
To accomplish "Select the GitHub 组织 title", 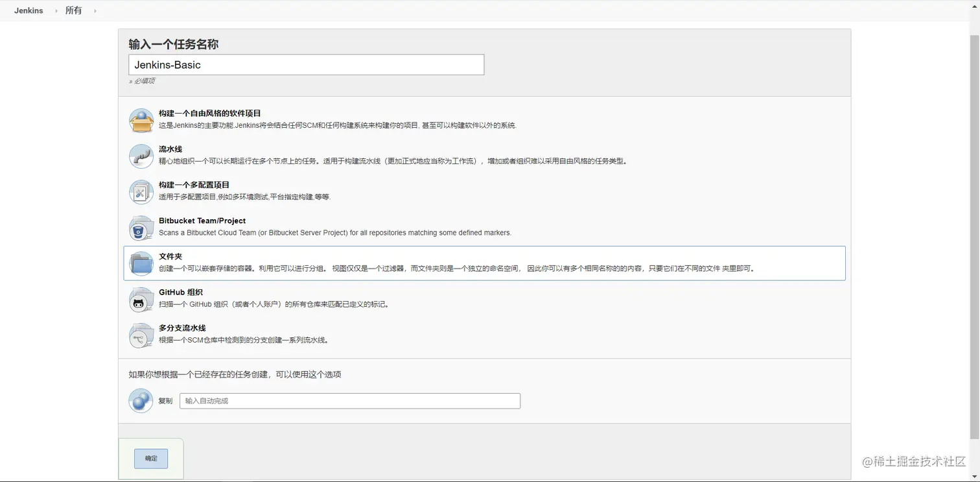I will click(x=181, y=292).
